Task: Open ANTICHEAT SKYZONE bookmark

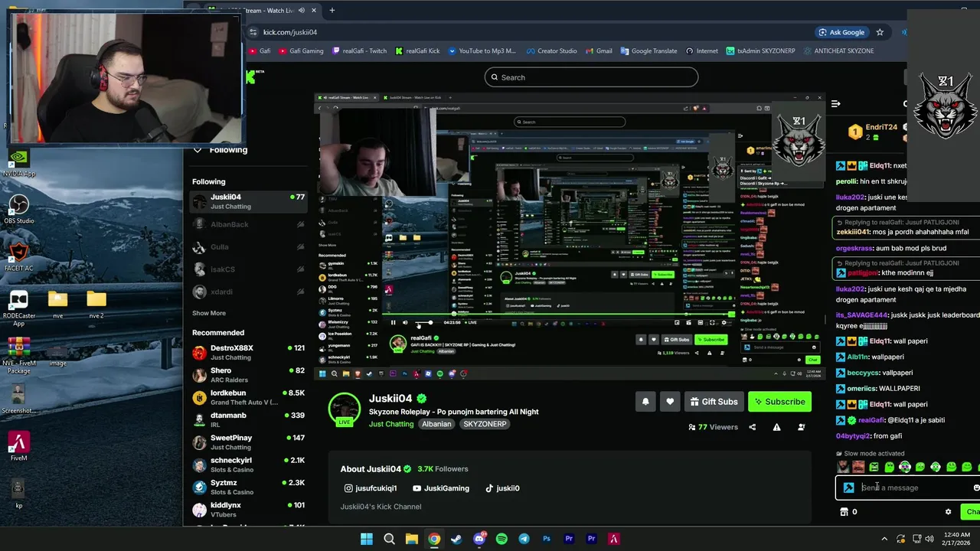Action: coord(838,51)
